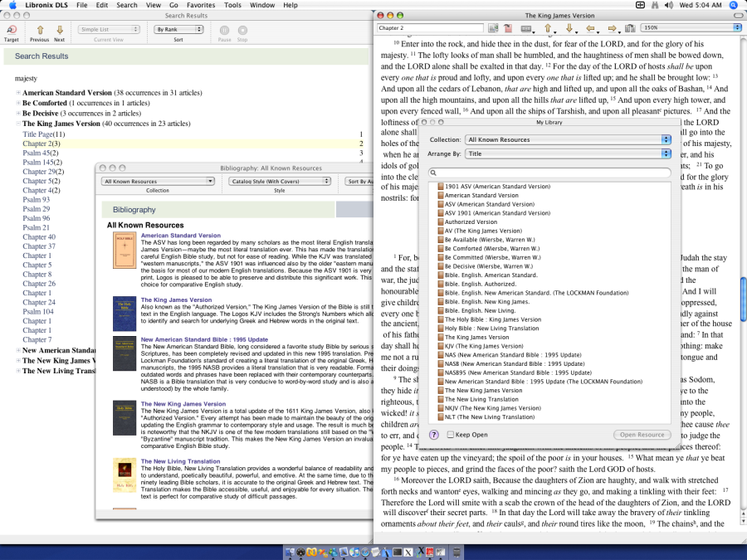Enable the Keep Open checkbox
The height and width of the screenshot is (560, 747).
pyautogui.click(x=449, y=435)
